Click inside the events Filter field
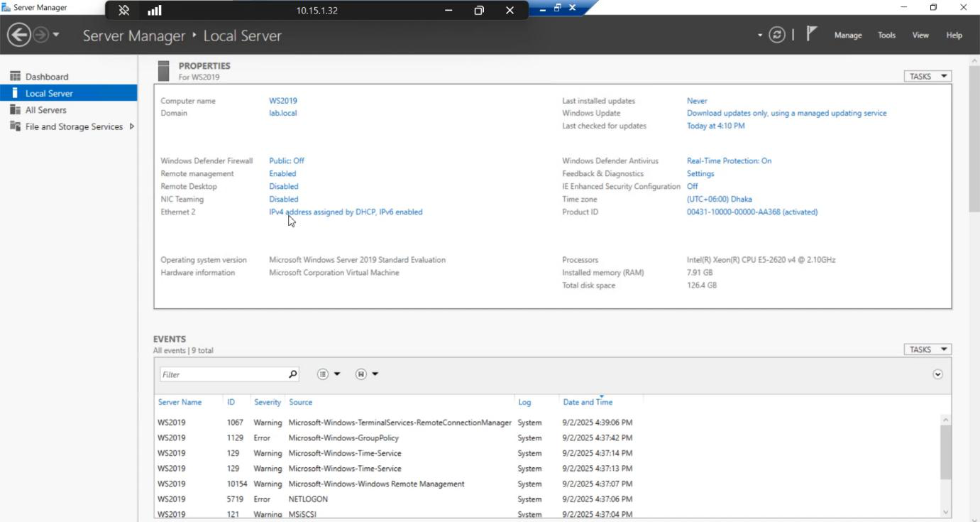The height and width of the screenshot is (522, 980). (223, 374)
